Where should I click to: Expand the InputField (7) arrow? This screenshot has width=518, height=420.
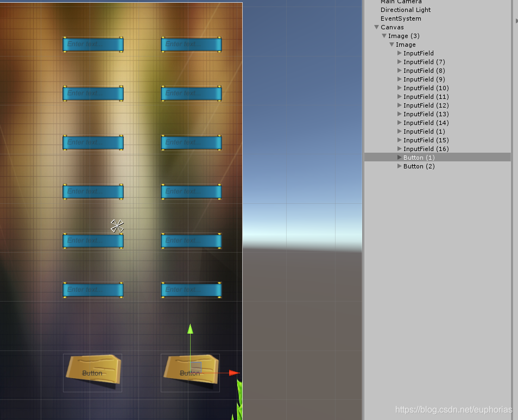(400, 62)
